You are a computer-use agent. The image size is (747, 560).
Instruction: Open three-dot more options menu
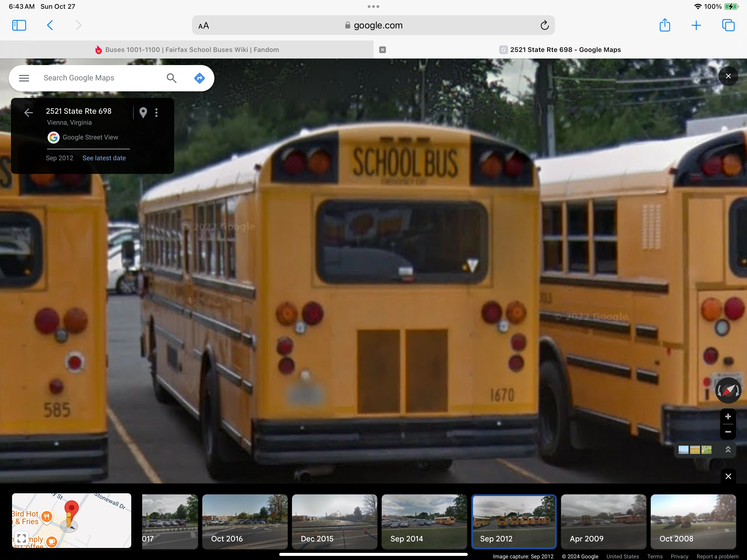coord(156,112)
